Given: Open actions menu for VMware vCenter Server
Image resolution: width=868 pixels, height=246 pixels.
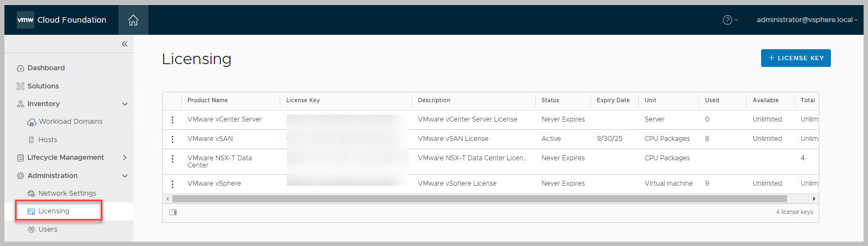Looking at the screenshot, I should [x=172, y=120].
